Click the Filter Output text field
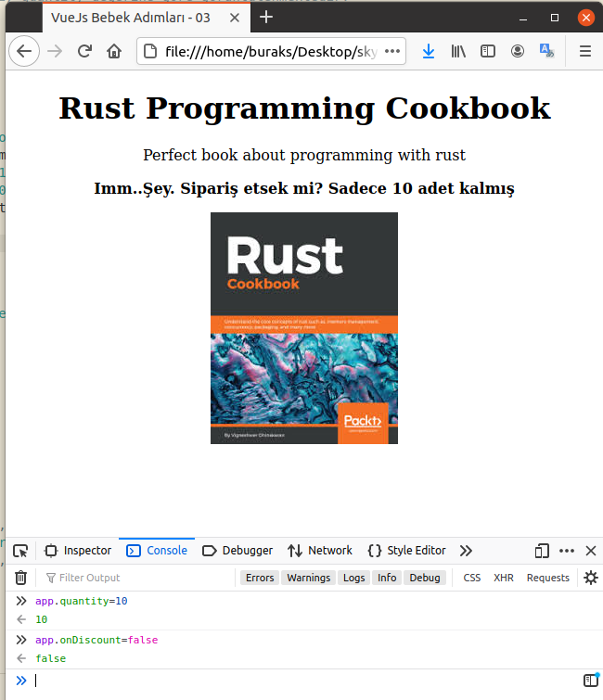Image resolution: width=603 pixels, height=700 pixels. pos(139,578)
